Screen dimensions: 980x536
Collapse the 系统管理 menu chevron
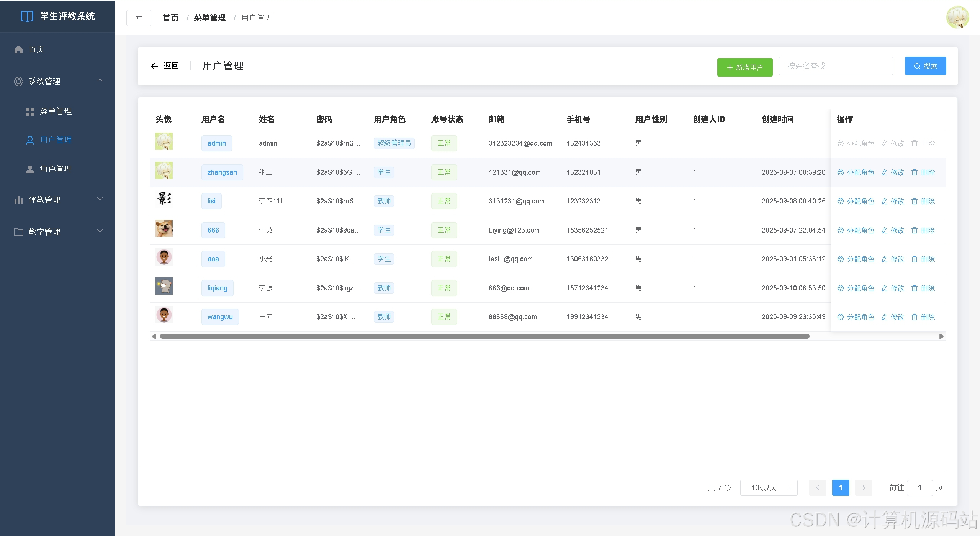(100, 80)
